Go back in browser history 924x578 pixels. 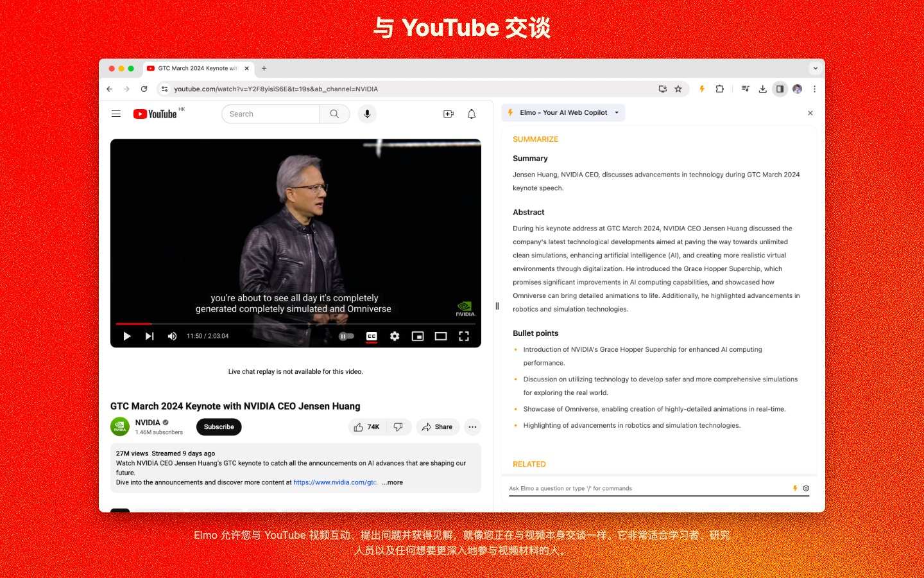click(110, 89)
